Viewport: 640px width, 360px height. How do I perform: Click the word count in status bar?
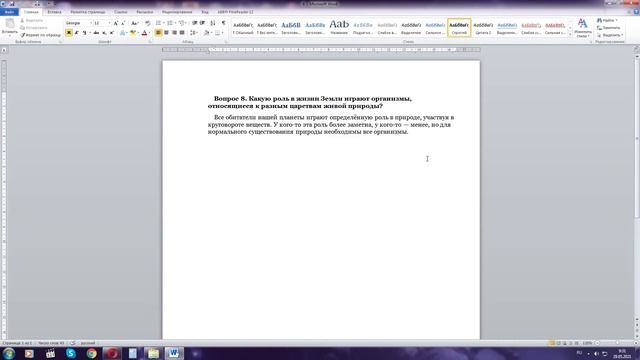pos(51,343)
